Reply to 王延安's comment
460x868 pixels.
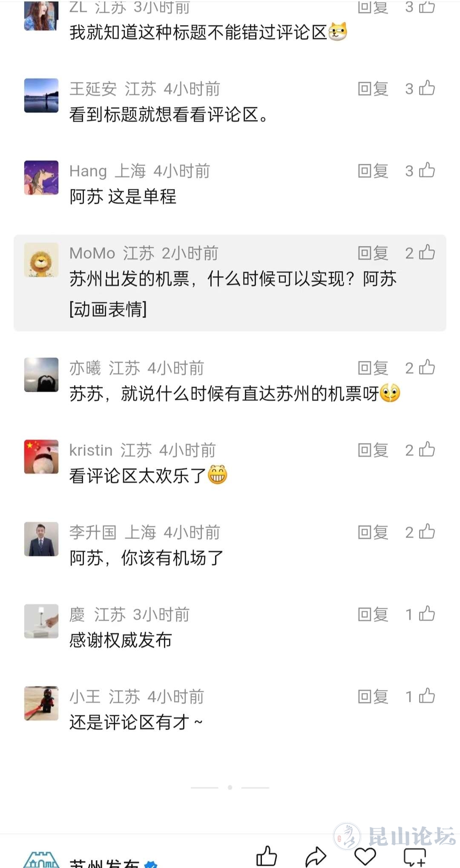373,89
